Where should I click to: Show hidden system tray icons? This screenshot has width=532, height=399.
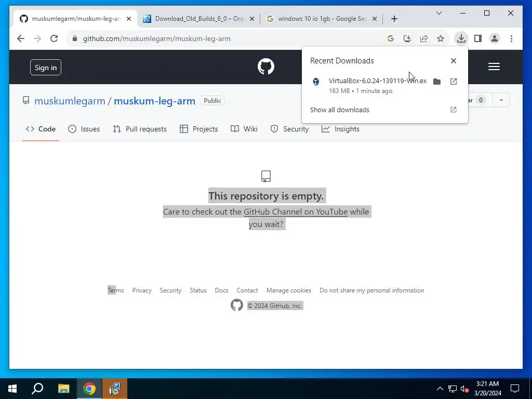[x=440, y=389]
